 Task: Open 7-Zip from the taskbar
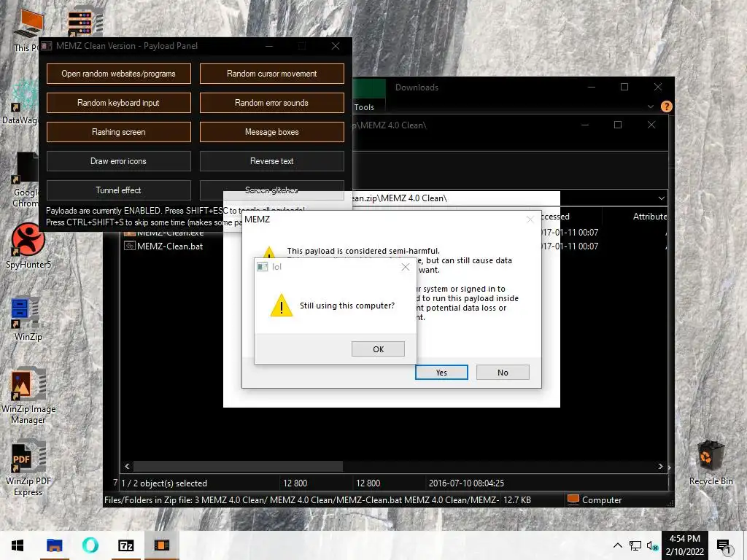[125, 545]
